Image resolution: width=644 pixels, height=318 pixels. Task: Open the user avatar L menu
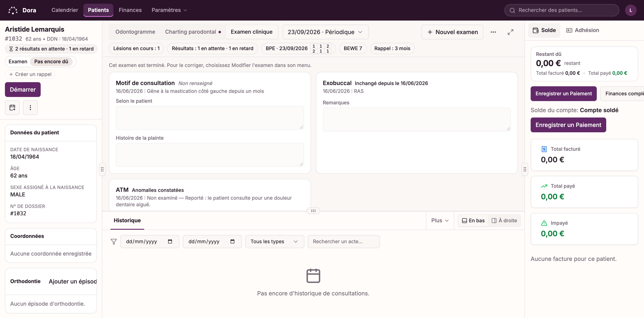click(x=630, y=10)
